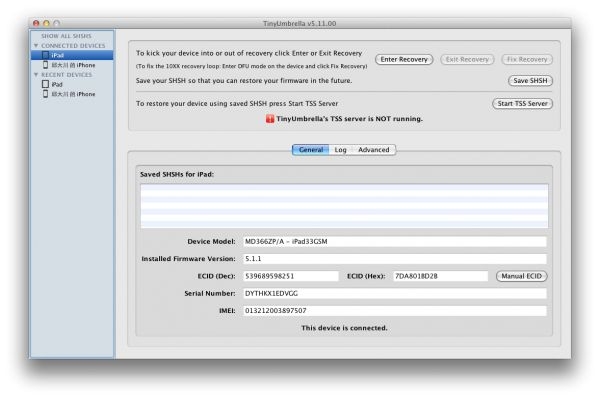Open the Log tab
Screen dimensions: 600x399
(x=340, y=150)
